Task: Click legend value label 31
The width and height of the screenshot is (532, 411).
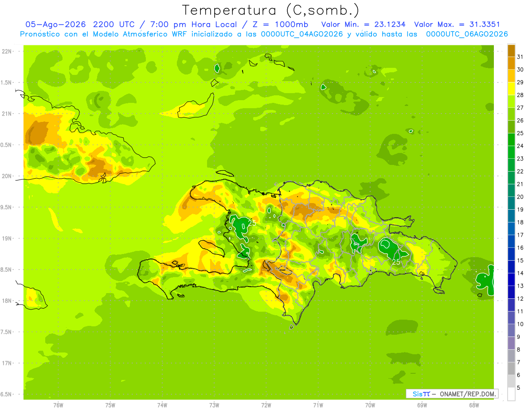Action: pos(520,57)
